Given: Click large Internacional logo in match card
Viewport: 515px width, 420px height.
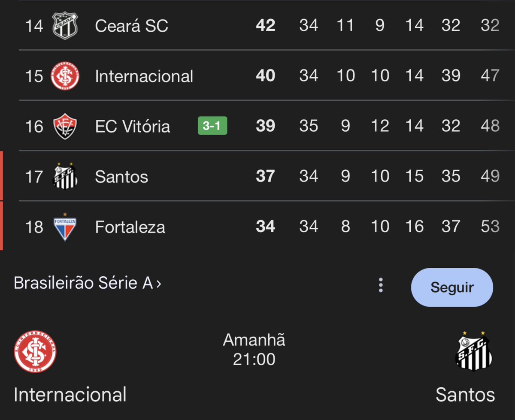Looking at the screenshot, I should [x=35, y=352].
